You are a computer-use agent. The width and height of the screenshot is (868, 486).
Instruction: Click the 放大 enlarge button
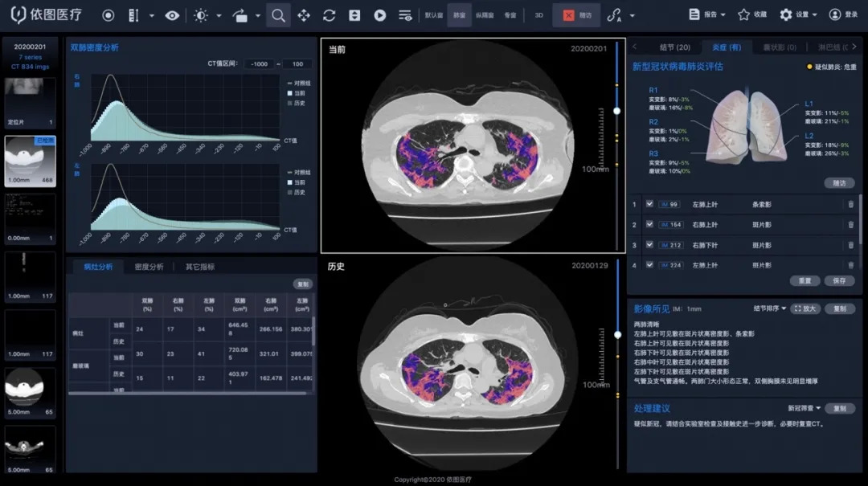(806, 308)
